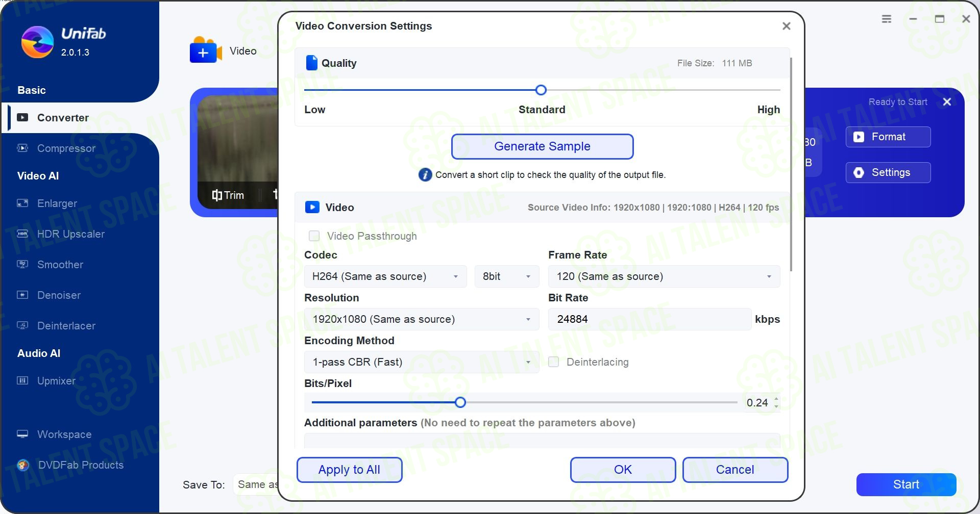Open the Frame Rate dropdown
The image size is (980, 514).
(664, 276)
